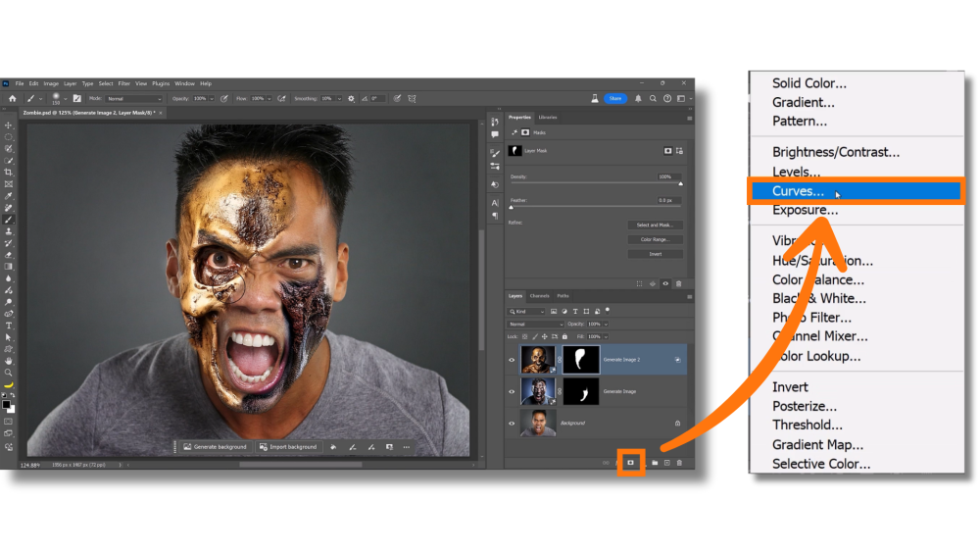
Task: Delete mask trash icon in Properties panel
Action: (679, 283)
